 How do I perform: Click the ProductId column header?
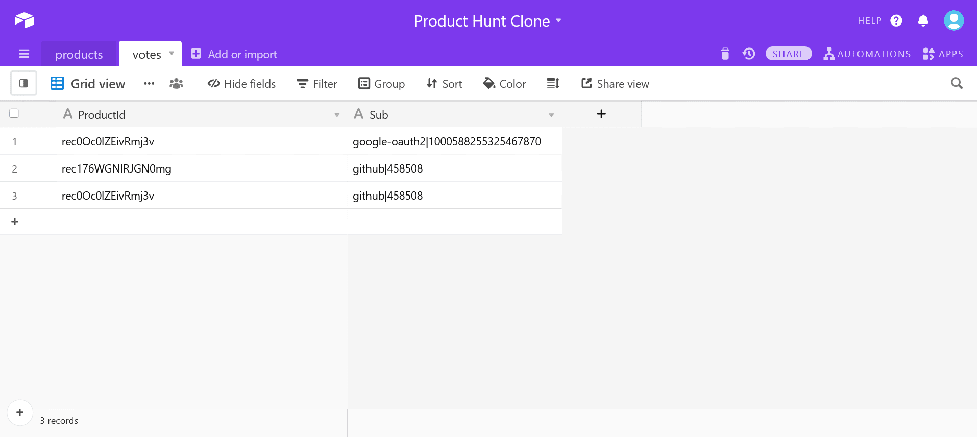(x=202, y=114)
